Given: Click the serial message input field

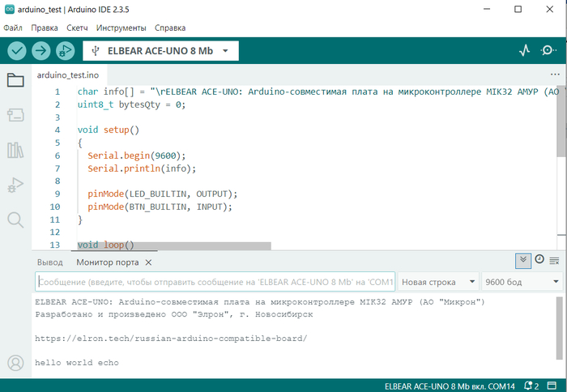Looking at the screenshot, I should coord(215,282).
